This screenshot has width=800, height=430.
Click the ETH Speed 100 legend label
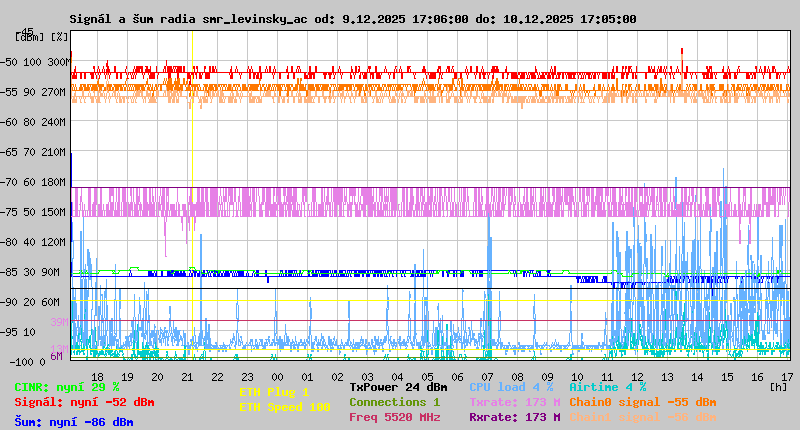(x=285, y=407)
